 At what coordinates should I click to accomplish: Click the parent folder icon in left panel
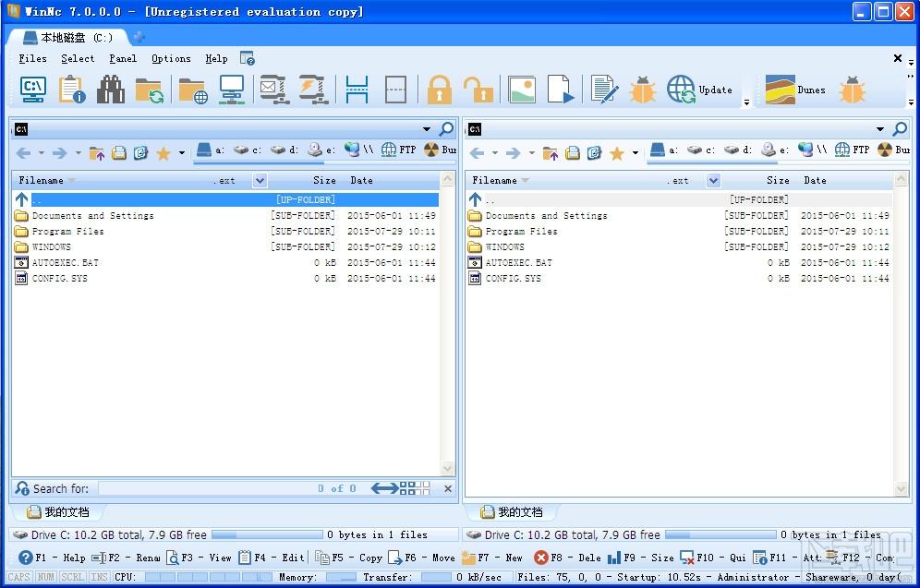tap(97, 153)
